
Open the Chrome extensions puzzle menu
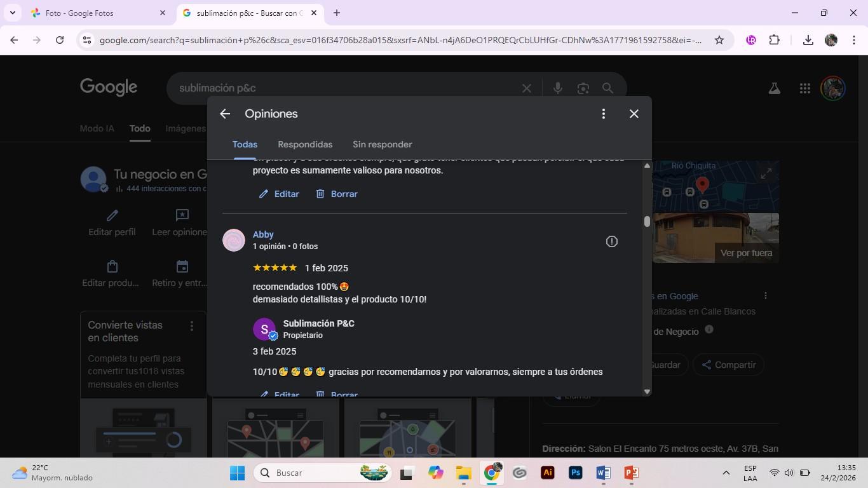click(x=774, y=40)
